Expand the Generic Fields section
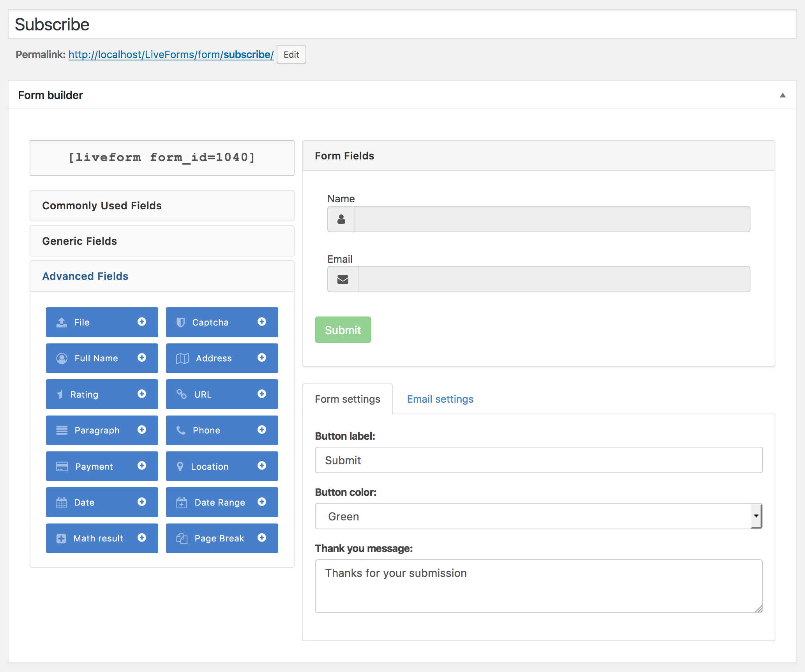This screenshot has width=805, height=672. (79, 241)
